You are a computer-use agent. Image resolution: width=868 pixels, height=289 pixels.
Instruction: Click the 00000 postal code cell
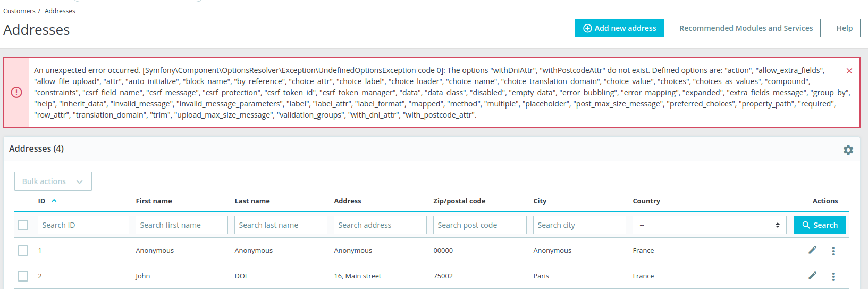tap(443, 251)
